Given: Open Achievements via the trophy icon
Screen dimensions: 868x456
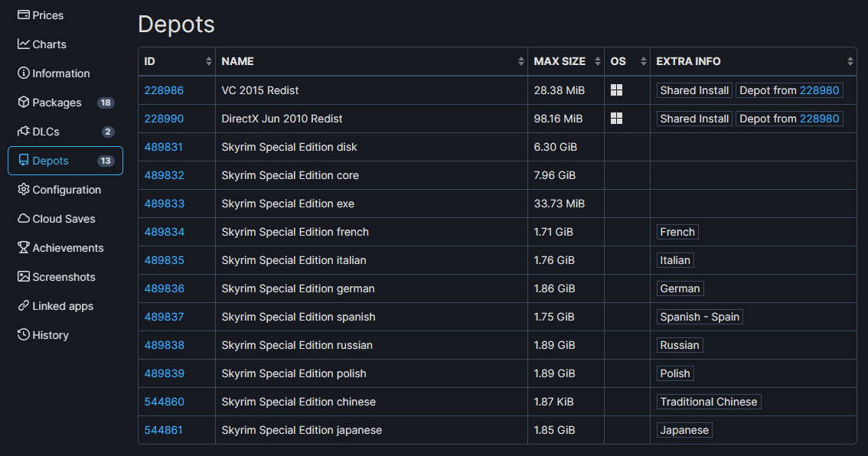Looking at the screenshot, I should click(23, 247).
